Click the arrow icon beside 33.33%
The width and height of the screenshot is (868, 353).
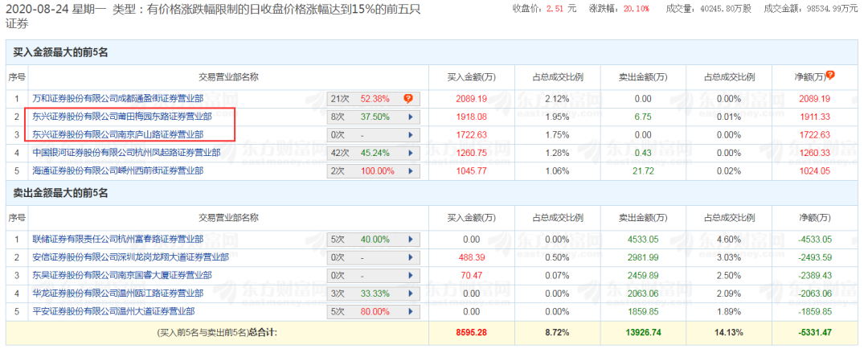click(411, 293)
